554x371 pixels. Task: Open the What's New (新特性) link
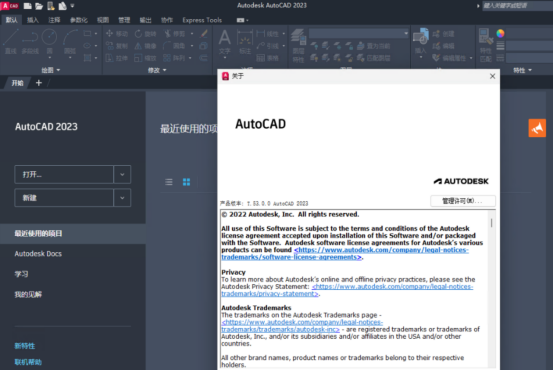(x=25, y=346)
